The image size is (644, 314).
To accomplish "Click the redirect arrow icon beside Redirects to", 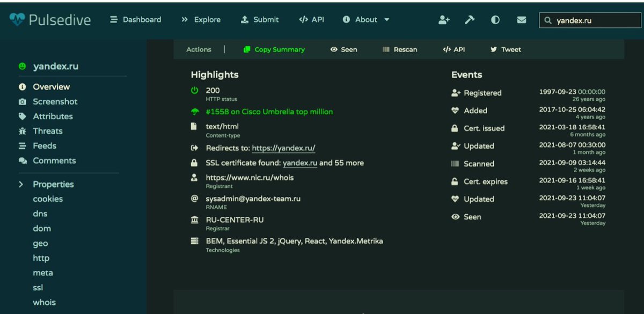I will 194,148.
